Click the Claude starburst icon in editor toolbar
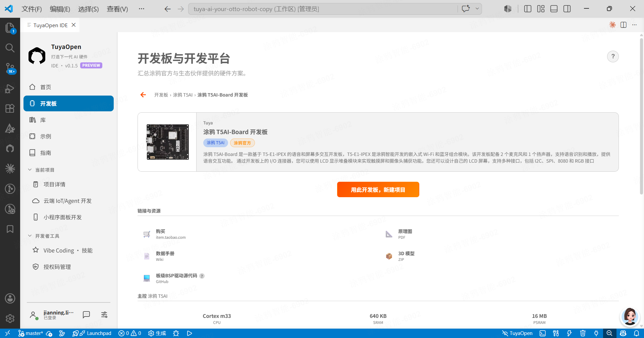The width and height of the screenshot is (644, 338). click(x=612, y=25)
